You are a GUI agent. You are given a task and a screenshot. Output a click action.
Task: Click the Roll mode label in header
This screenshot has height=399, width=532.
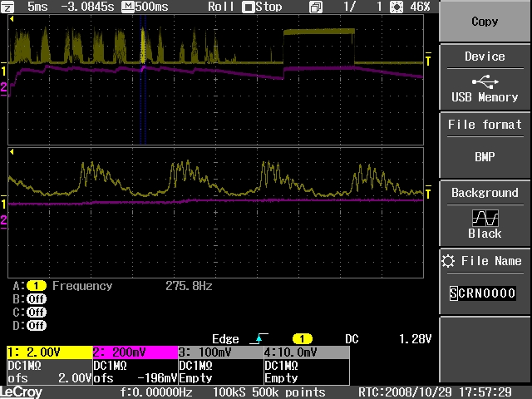pyautogui.click(x=220, y=7)
